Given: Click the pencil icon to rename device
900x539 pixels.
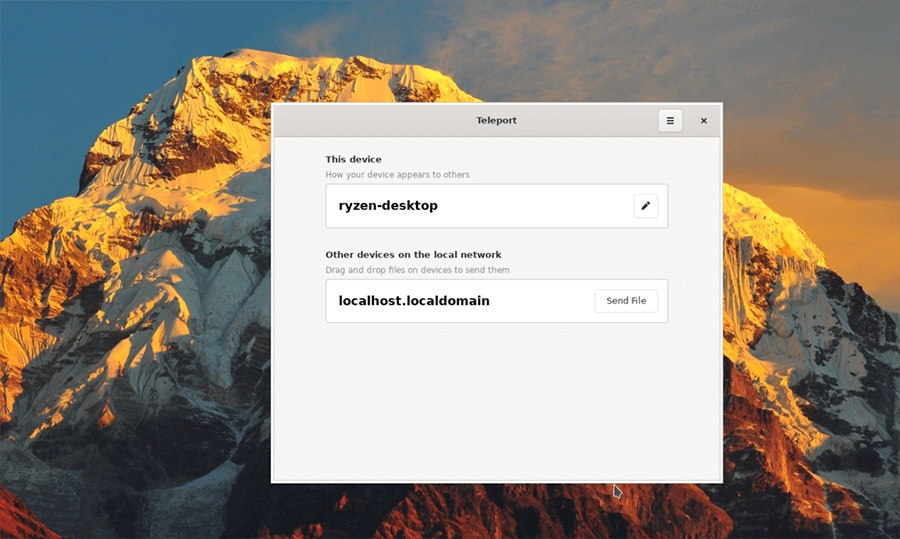Looking at the screenshot, I should pos(646,206).
